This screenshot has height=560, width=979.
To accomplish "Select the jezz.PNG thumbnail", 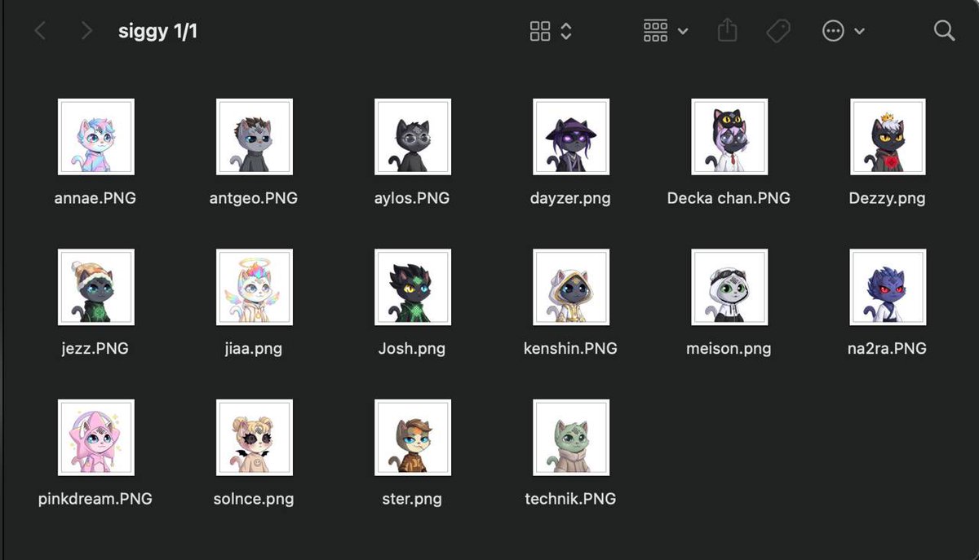I will coord(96,287).
